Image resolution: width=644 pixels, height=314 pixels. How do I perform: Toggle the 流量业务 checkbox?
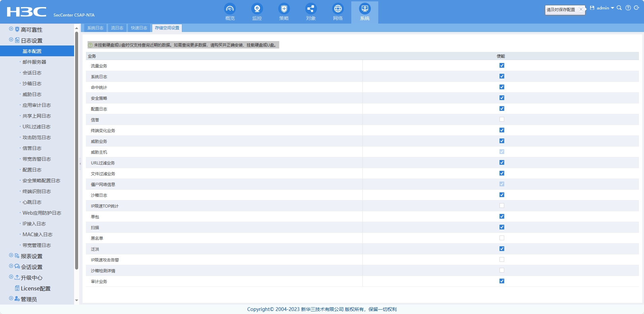[502, 65]
